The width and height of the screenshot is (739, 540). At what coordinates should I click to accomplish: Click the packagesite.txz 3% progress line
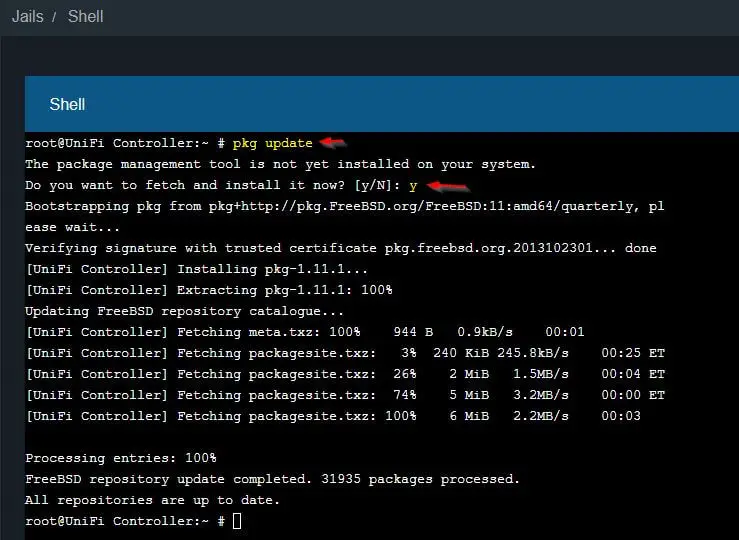pyautogui.click(x=345, y=353)
